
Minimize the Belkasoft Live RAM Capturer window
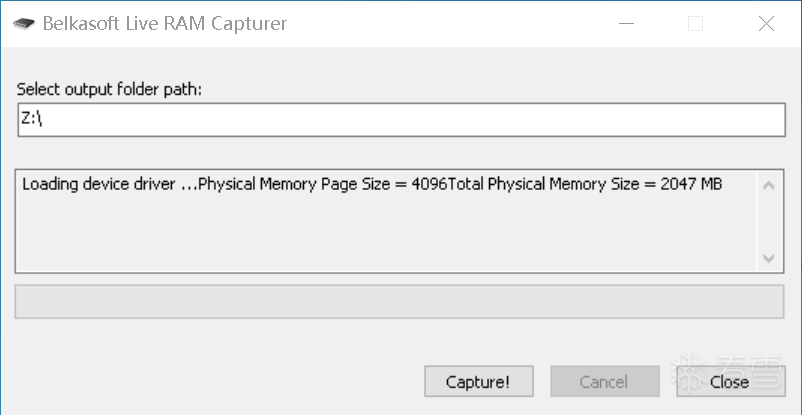(x=626, y=24)
